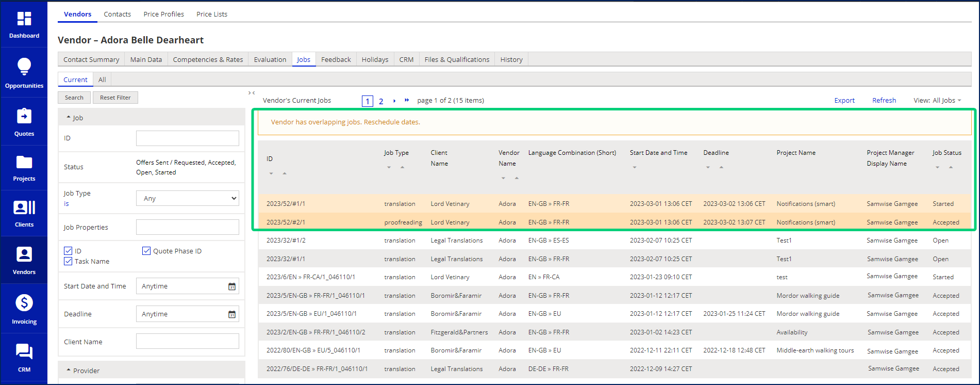The width and height of the screenshot is (980, 385).
Task: Switch to Files & Qualifications tab
Action: pyautogui.click(x=457, y=59)
